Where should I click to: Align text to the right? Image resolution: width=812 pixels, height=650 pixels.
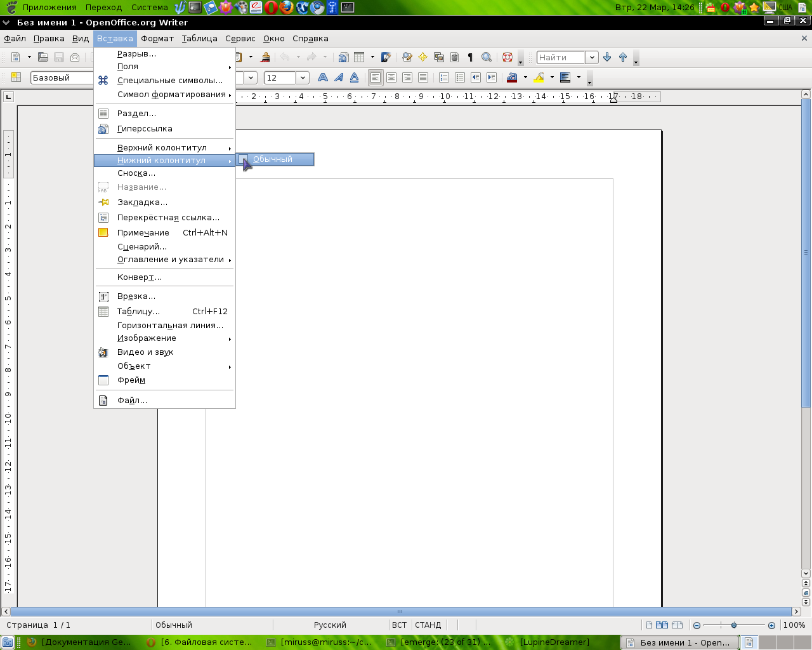[407, 77]
